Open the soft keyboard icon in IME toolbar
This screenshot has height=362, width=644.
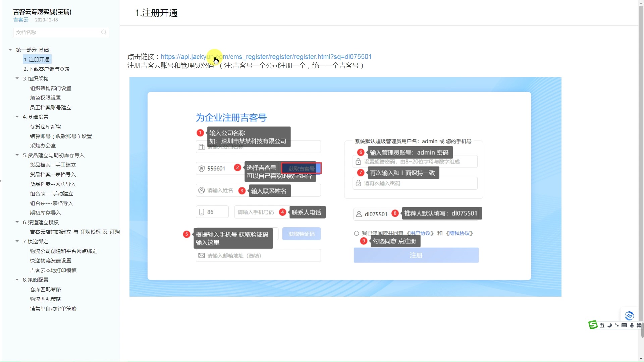pos(624,325)
